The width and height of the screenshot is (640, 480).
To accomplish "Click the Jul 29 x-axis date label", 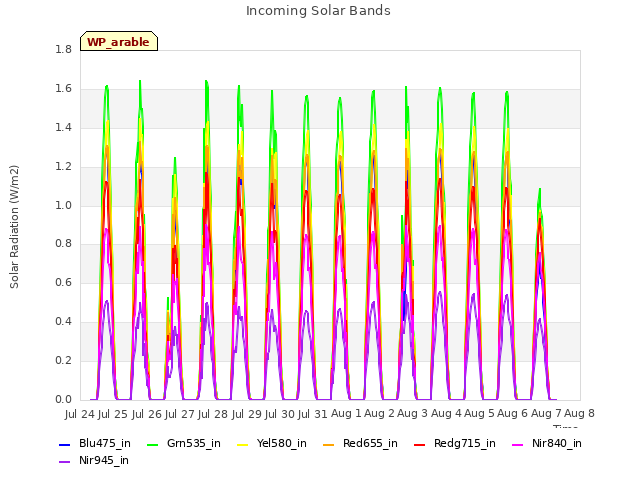I will 247,414.
